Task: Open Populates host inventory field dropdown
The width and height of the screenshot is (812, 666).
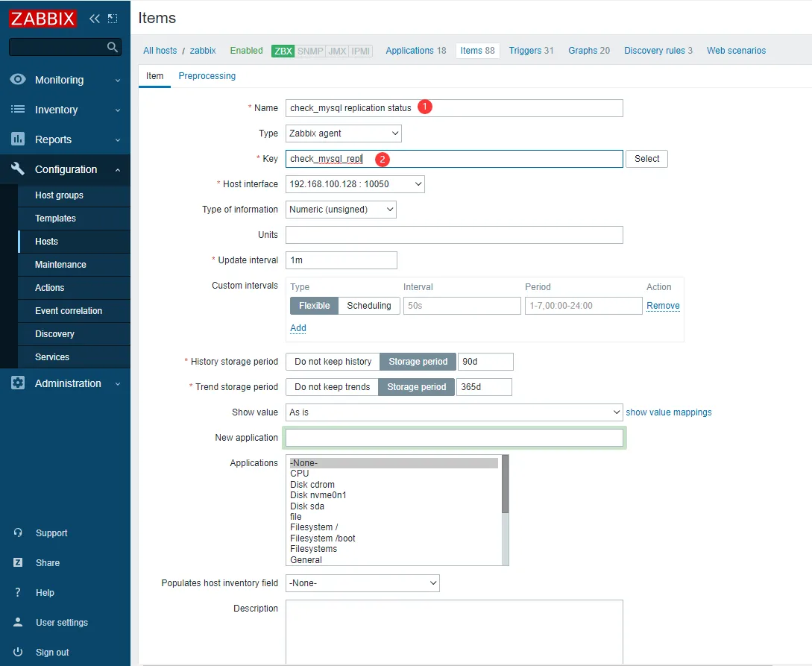Action: [x=362, y=583]
